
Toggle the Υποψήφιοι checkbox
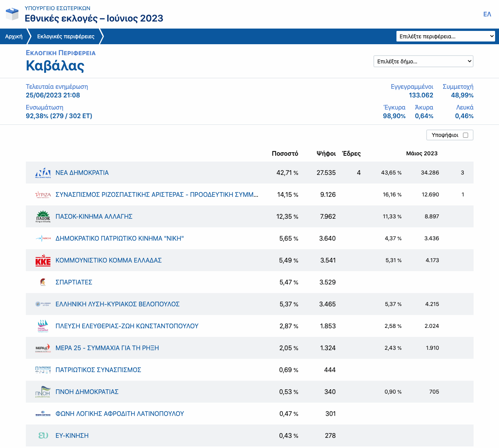pyautogui.click(x=465, y=135)
